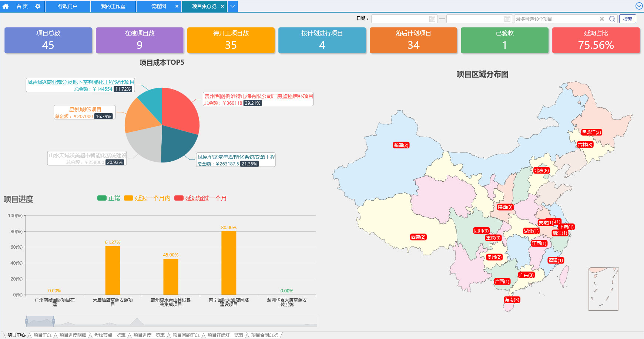Click the 南宁国际大酒店 80.00% bar
The width and height of the screenshot is (644, 339).
tap(229, 263)
